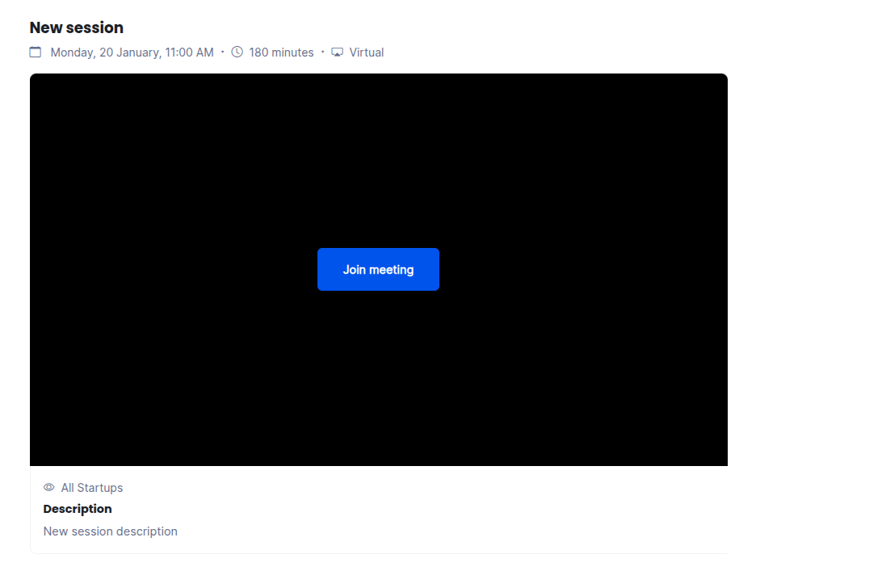Screen dimensions: 882x588
Task: Click the All Startups label
Action: pyautogui.click(x=92, y=488)
